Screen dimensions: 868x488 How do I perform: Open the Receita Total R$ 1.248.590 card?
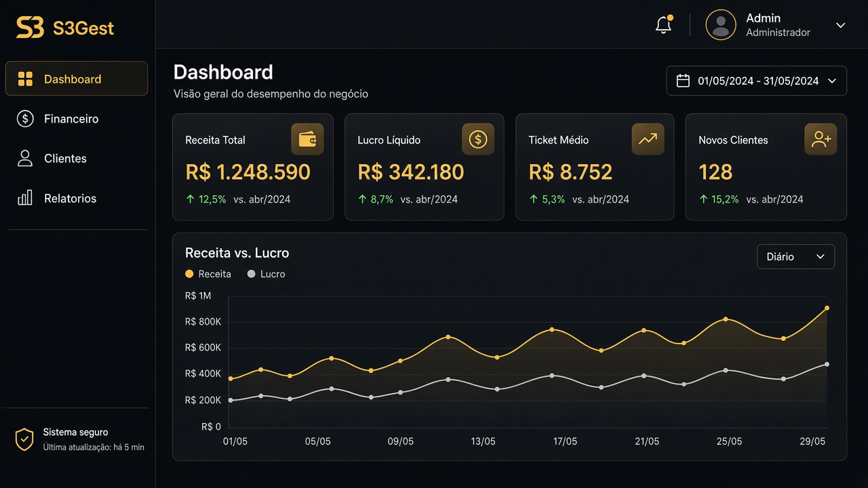point(253,167)
